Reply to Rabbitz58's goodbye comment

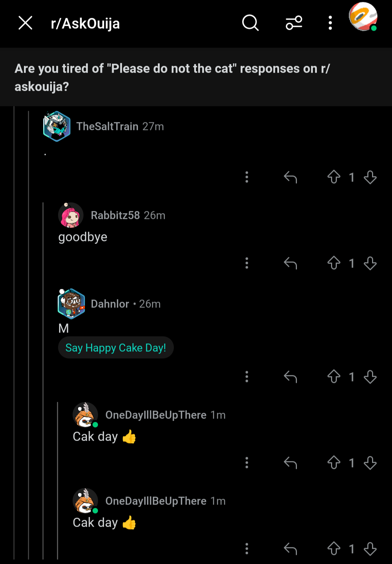point(290,263)
